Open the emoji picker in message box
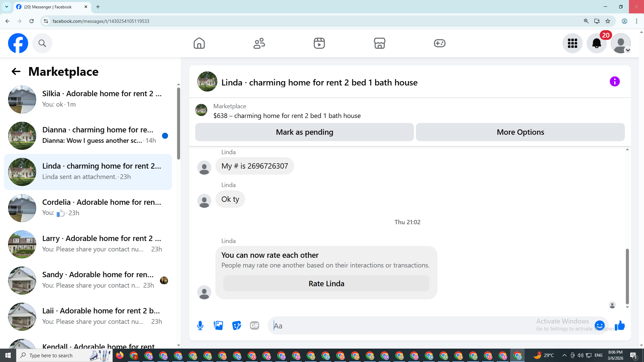This screenshot has width=644, height=362. pyautogui.click(x=599, y=325)
